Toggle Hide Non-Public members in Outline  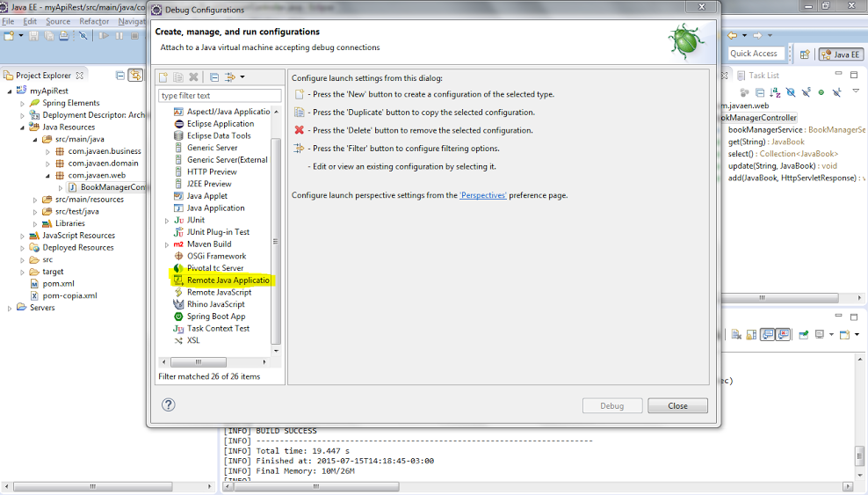(x=821, y=92)
